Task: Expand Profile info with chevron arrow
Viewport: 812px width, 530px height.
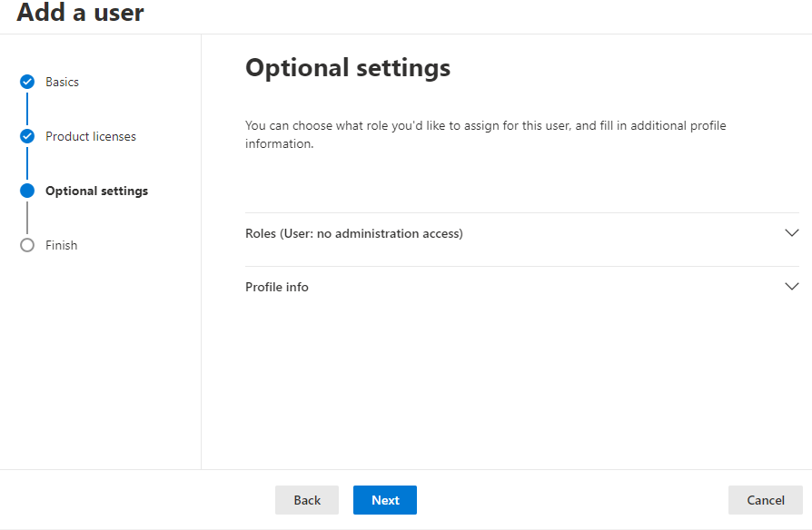Action: point(791,286)
